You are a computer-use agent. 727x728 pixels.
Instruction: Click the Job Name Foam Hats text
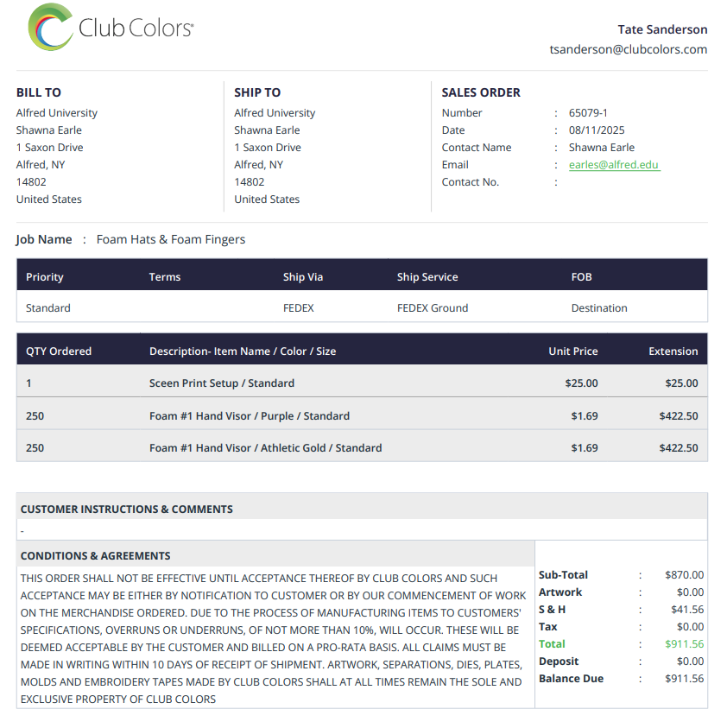pos(170,239)
